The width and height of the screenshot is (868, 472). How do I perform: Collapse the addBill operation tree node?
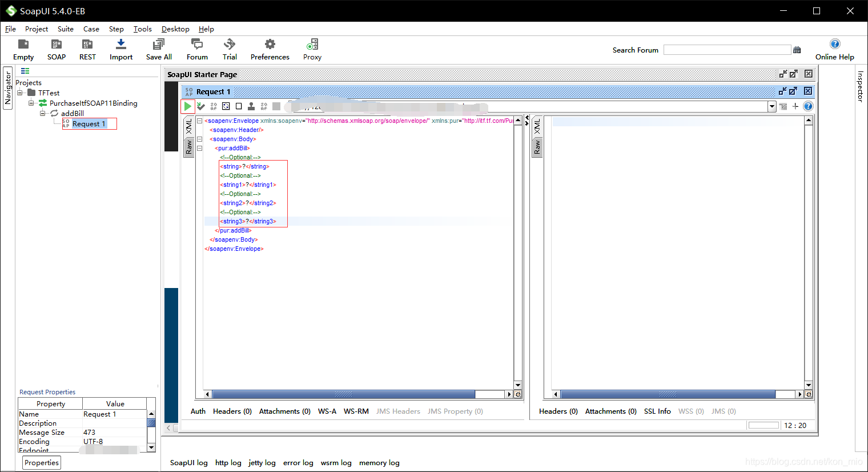point(42,113)
